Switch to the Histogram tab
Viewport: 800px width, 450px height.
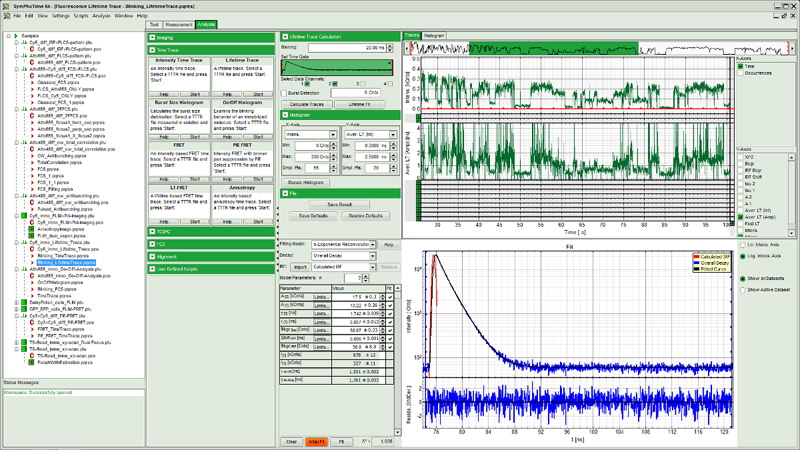(434, 35)
